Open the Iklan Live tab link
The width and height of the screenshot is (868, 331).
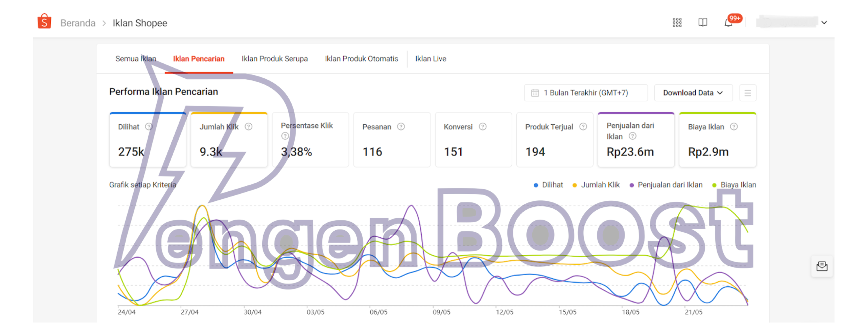pos(430,59)
